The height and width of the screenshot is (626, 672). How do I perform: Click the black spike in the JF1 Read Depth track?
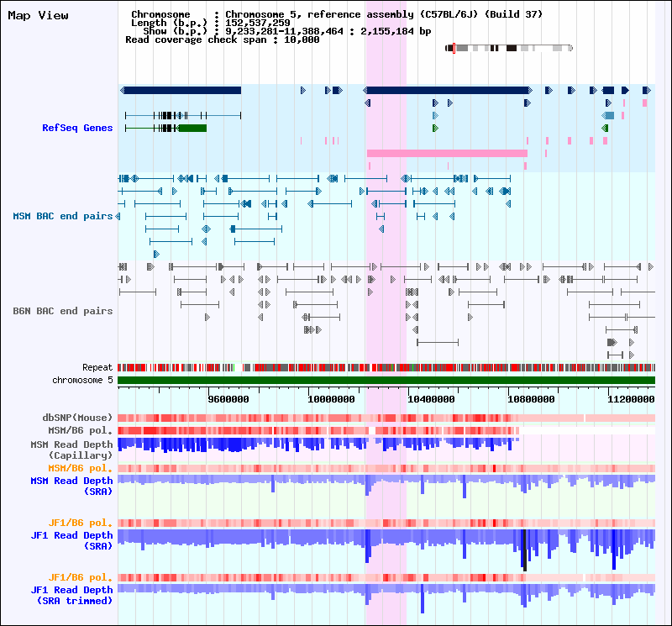click(524, 550)
